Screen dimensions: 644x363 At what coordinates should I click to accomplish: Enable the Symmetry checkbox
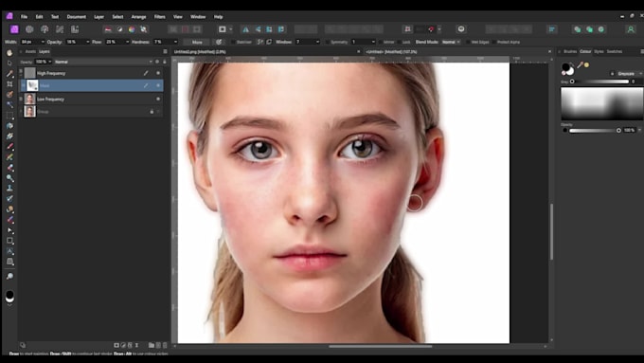tap(328, 42)
